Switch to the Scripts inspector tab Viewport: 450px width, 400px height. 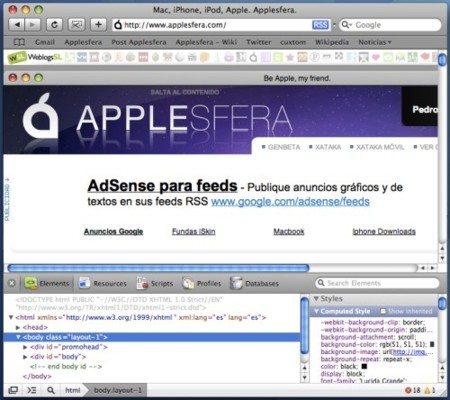[155, 283]
